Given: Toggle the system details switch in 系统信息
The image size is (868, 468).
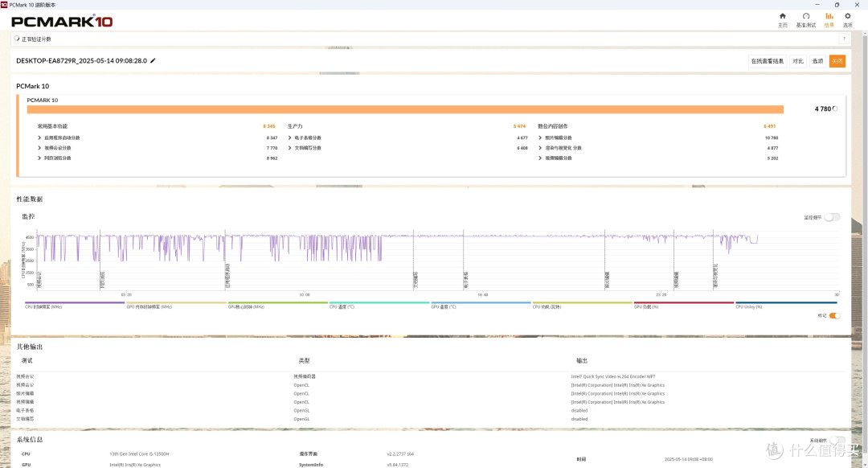Looking at the screenshot, I should [x=837, y=440].
